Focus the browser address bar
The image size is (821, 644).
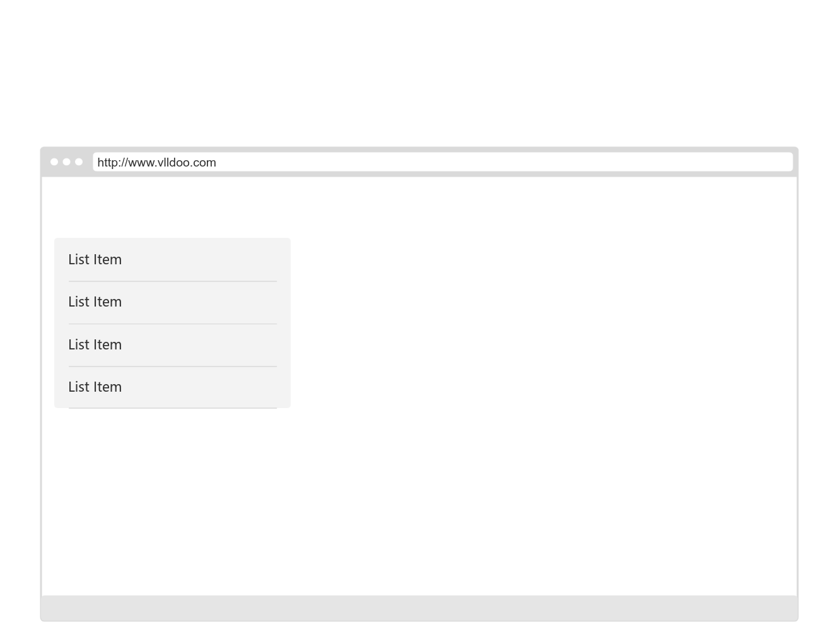441,162
